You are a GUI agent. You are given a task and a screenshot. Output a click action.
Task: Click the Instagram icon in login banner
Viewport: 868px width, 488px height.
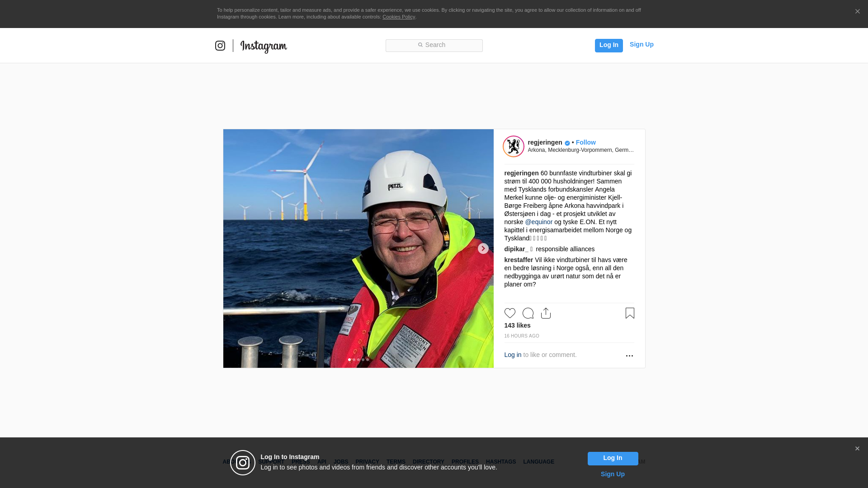[243, 463]
